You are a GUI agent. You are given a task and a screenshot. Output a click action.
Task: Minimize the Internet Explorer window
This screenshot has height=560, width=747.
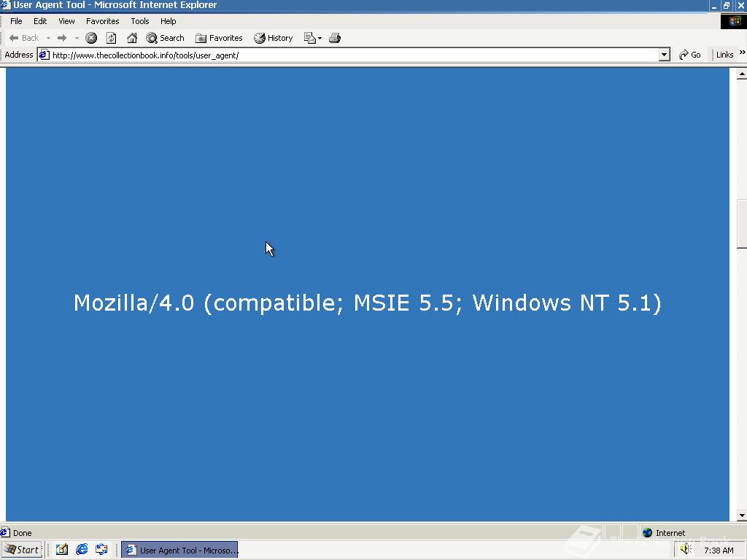click(713, 6)
